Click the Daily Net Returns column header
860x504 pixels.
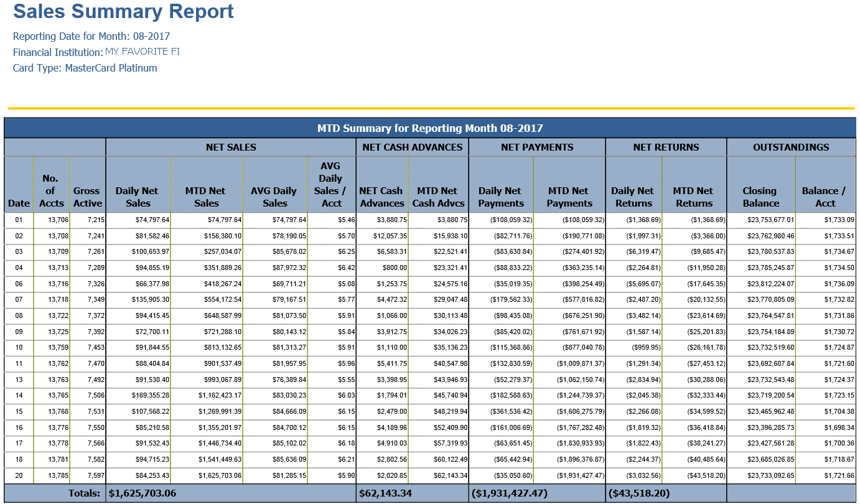(x=633, y=184)
